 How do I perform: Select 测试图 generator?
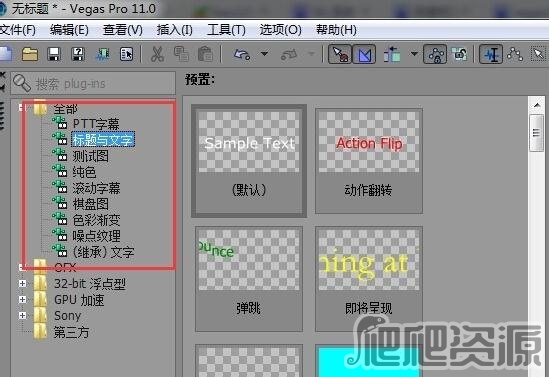click(91, 156)
